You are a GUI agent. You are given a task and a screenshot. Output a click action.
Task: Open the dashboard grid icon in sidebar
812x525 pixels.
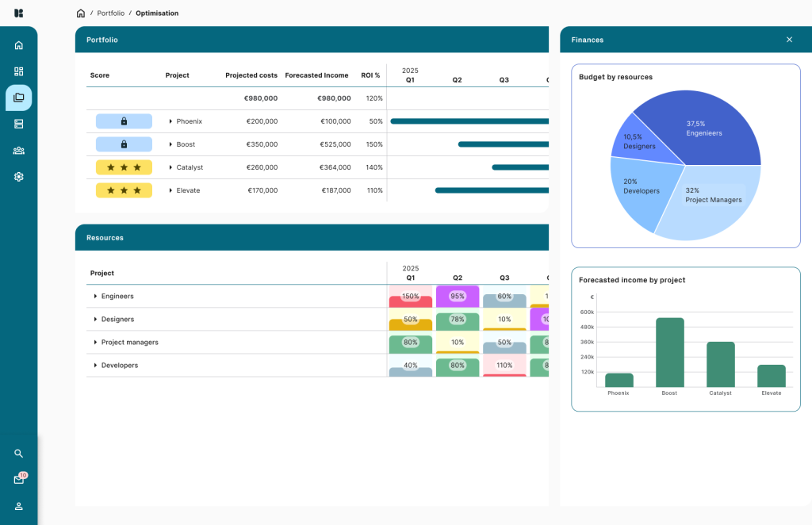pos(19,71)
